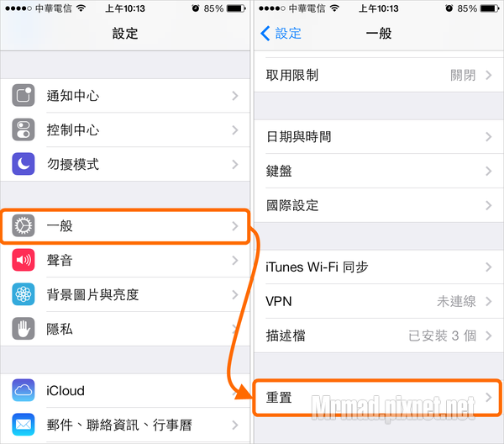Expand 國際設定 row chevron

coord(489,205)
